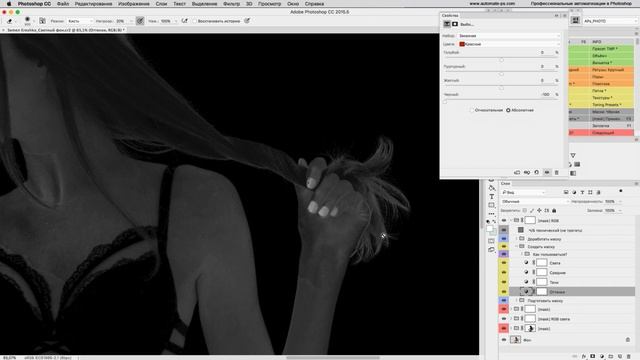Toggle layer filtering switch
Image resolution: width=640 pixels, height=360 pixels.
coord(621,191)
